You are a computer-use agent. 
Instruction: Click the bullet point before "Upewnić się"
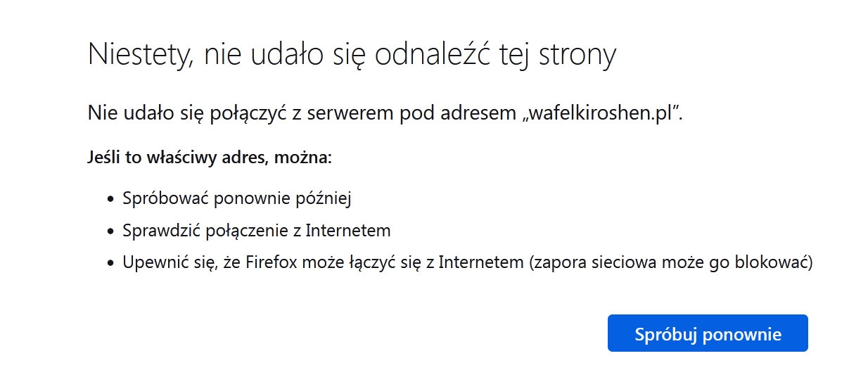tap(110, 264)
